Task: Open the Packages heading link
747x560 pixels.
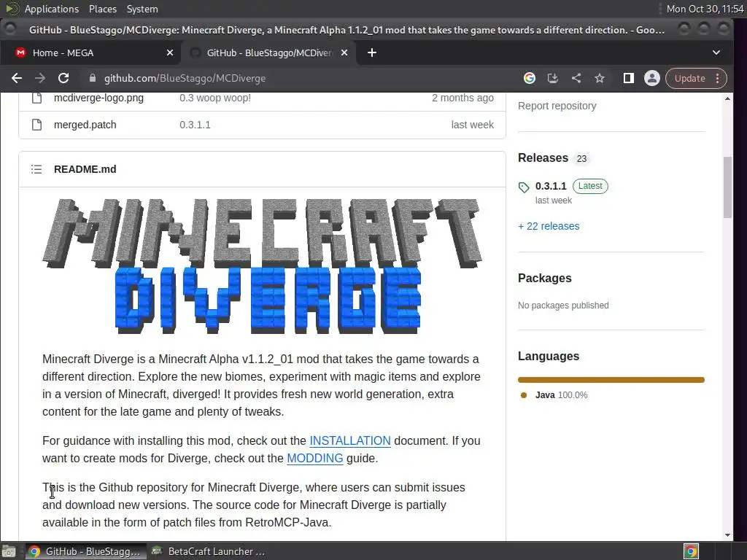Action: click(544, 278)
